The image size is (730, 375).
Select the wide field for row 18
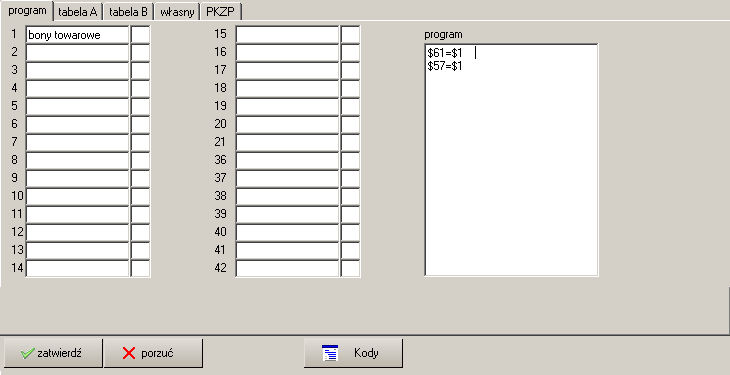pos(287,89)
